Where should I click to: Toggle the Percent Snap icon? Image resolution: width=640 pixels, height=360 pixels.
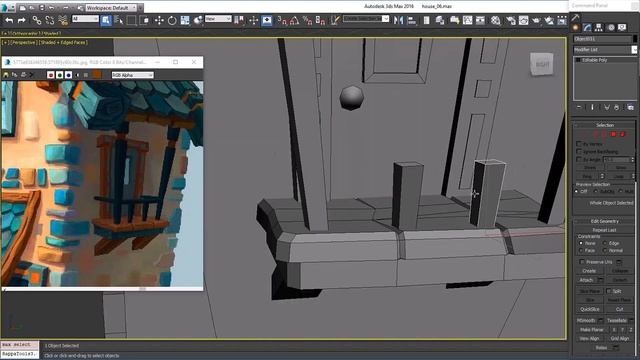pyautogui.click(x=307, y=20)
